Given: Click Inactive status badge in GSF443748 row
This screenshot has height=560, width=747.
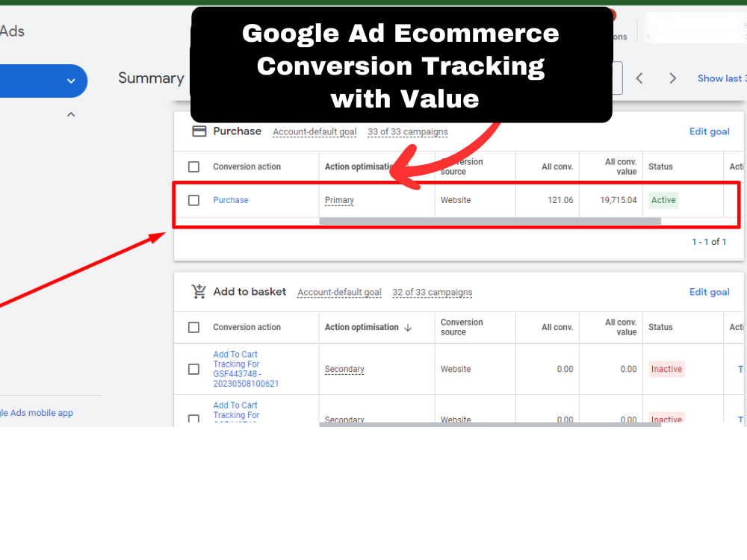Looking at the screenshot, I should [x=666, y=369].
